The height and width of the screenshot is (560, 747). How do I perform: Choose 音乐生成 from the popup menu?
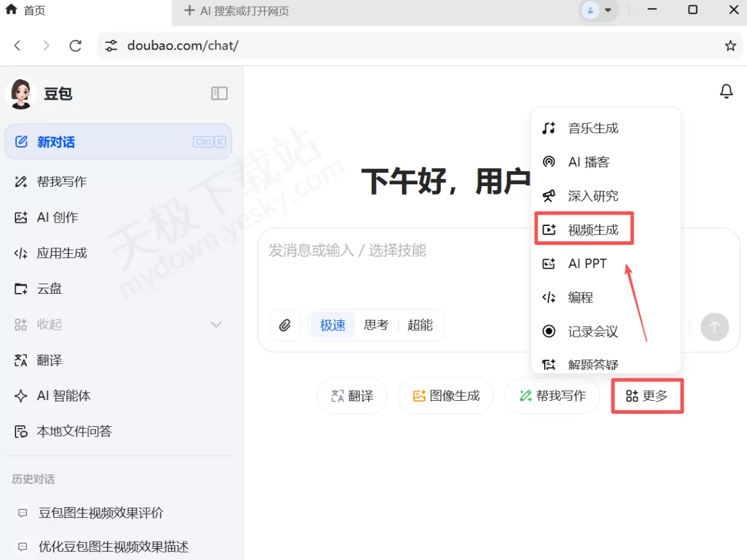pos(606,128)
